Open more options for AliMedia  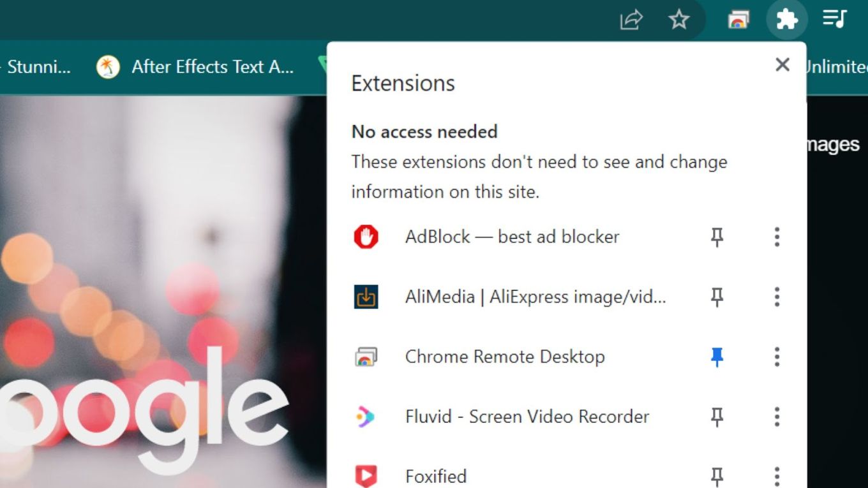point(777,297)
